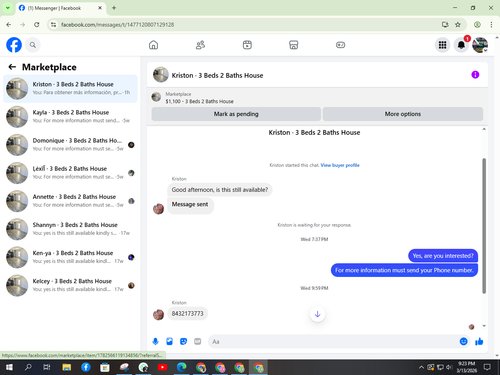Open the Reels video icon
The image size is (500, 375).
click(x=247, y=45)
